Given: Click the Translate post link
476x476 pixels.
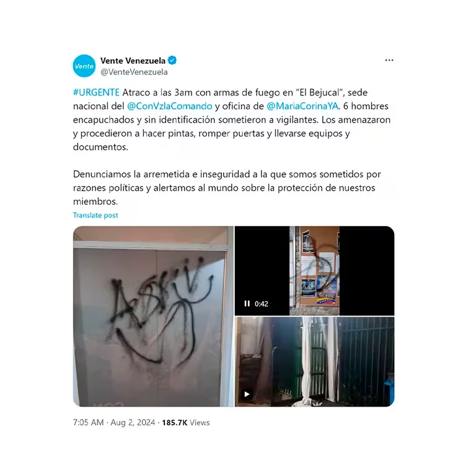Looking at the screenshot, I should [x=95, y=215].
